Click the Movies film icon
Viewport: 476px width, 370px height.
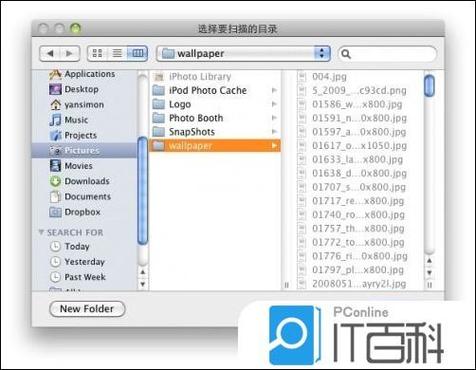[55, 166]
